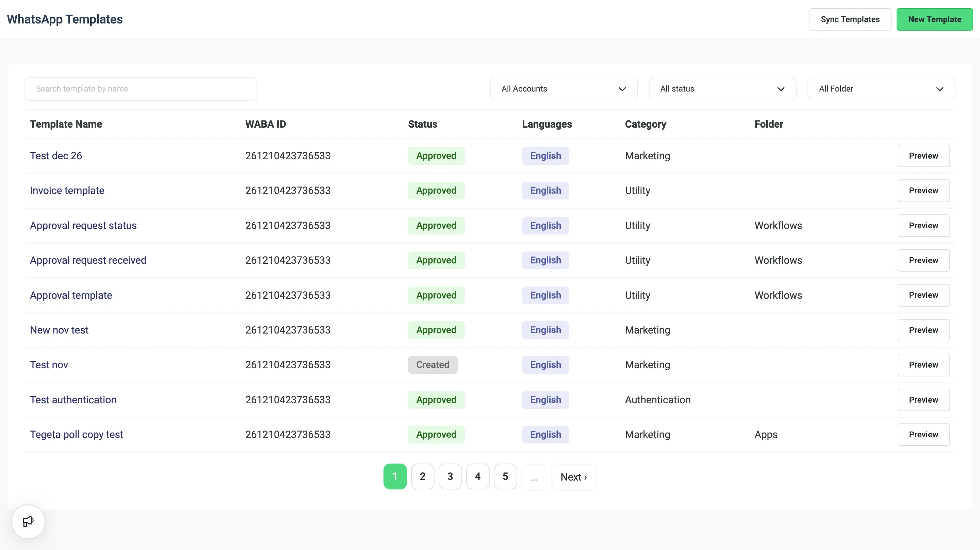Go to page 5
Viewport: 980px width, 550px height.
(505, 476)
